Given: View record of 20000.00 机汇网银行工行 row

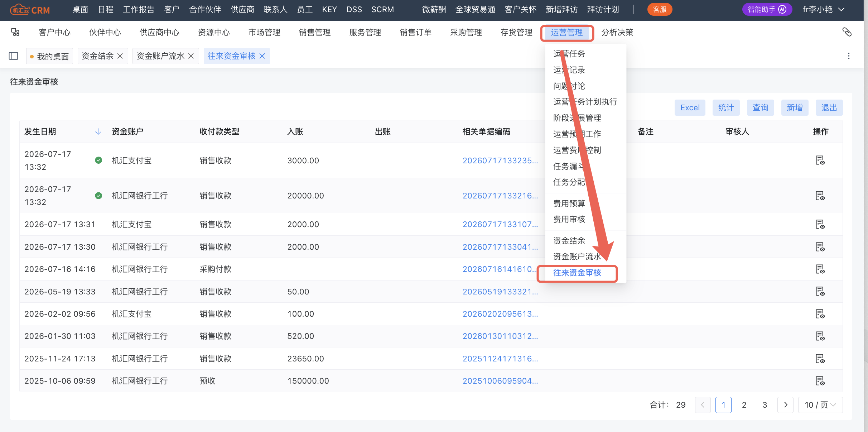Looking at the screenshot, I should click(820, 196).
